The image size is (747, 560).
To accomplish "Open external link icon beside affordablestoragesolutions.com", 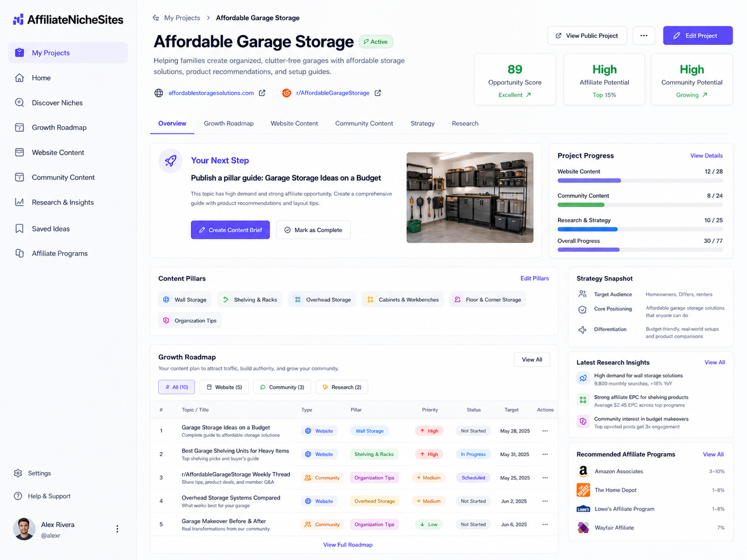I will (x=262, y=93).
